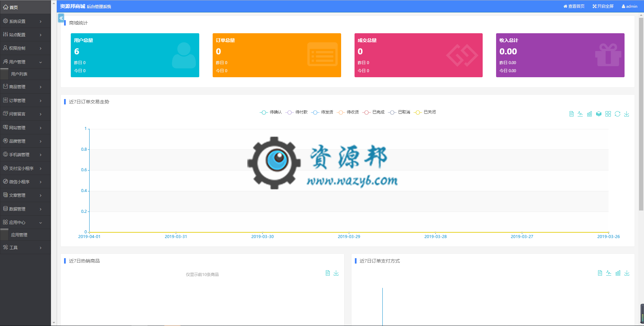Image resolution: width=644 pixels, height=326 pixels.
Task: Open data view for hot-selling products chart
Action: pyautogui.click(x=328, y=273)
